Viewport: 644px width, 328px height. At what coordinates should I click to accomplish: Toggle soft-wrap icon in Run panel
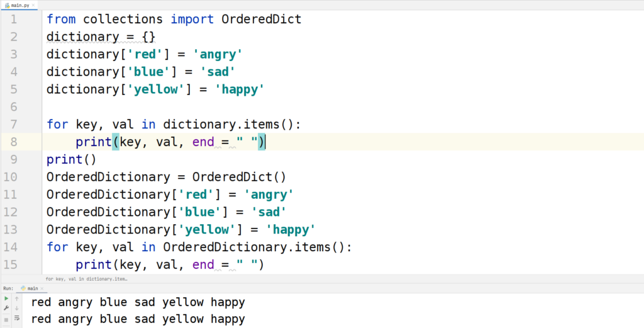pyautogui.click(x=17, y=318)
